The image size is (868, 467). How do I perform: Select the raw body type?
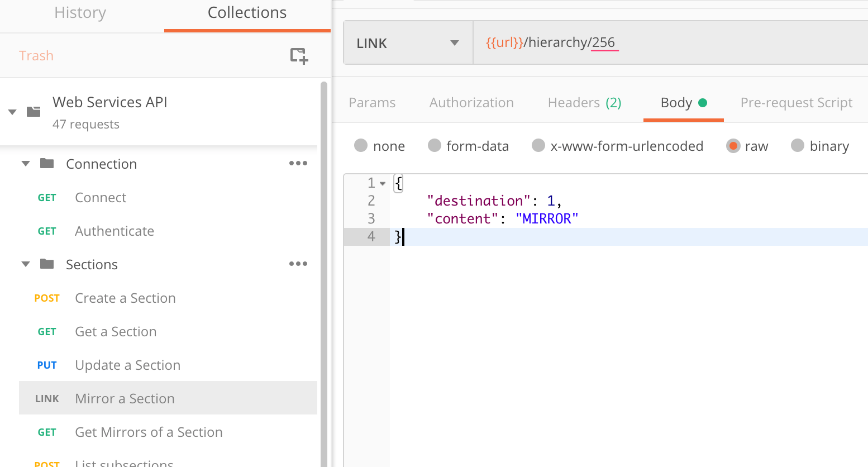(733, 146)
